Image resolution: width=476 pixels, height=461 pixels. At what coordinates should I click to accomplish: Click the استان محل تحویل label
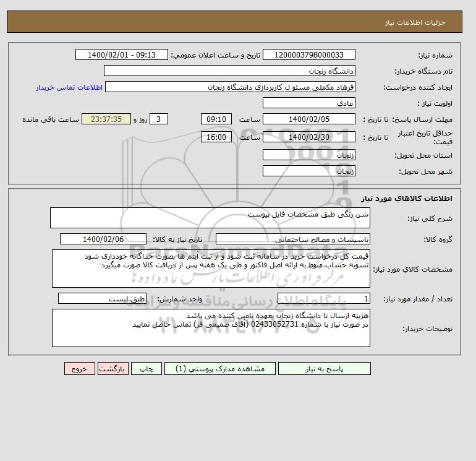(x=423, y=155)
